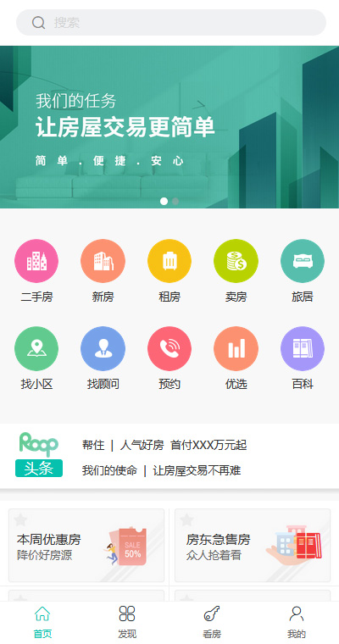Screen dimensions: 339x644
Task: Click the 降价好房源 subtitle text
Action: pos(44,556)
